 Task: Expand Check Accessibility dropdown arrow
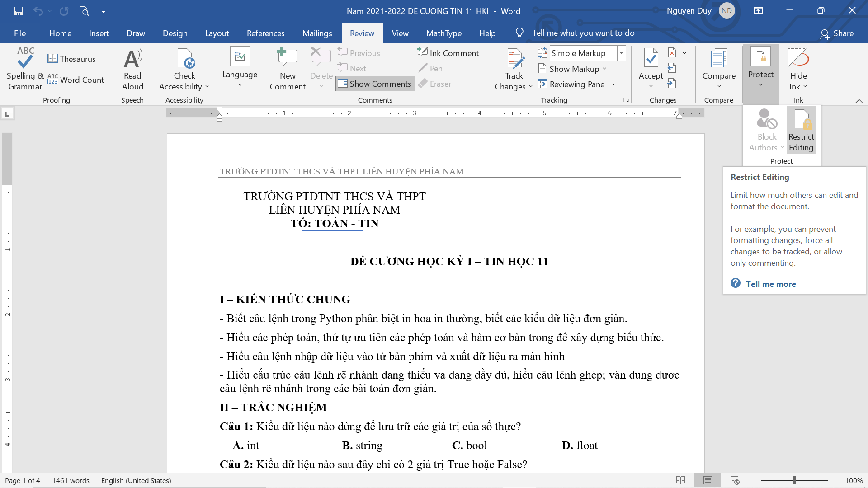tap(207, 86)
